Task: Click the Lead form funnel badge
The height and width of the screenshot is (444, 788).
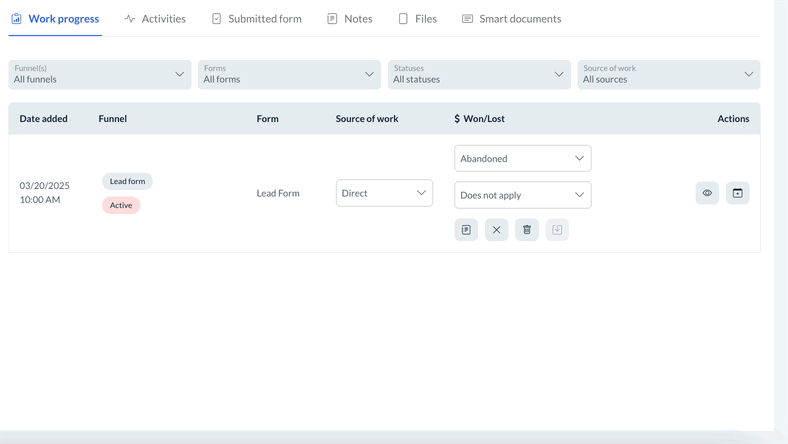Action: [128, 181]
